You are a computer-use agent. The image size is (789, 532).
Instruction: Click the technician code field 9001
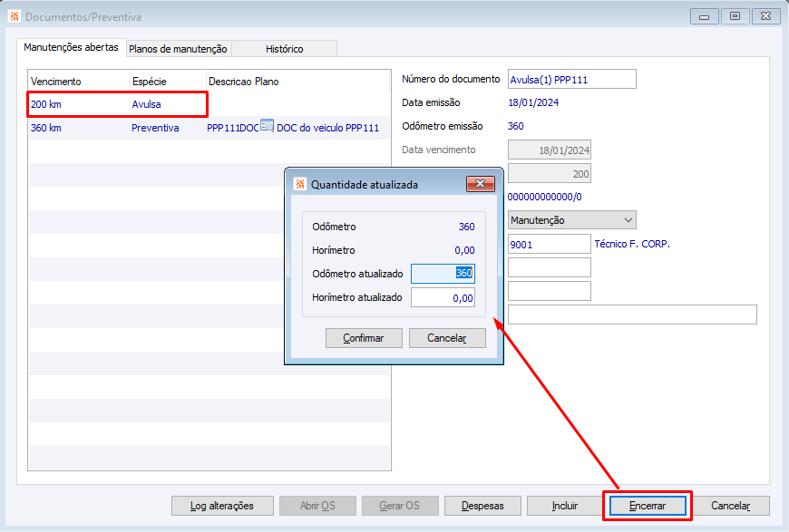pos(550,245)
